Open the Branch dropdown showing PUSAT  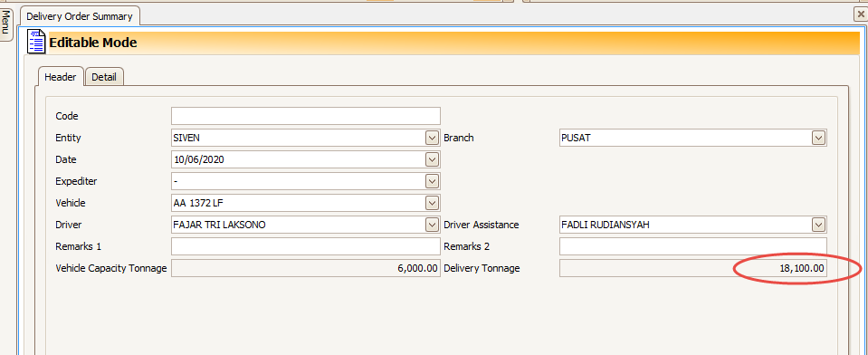coord(819,138)
